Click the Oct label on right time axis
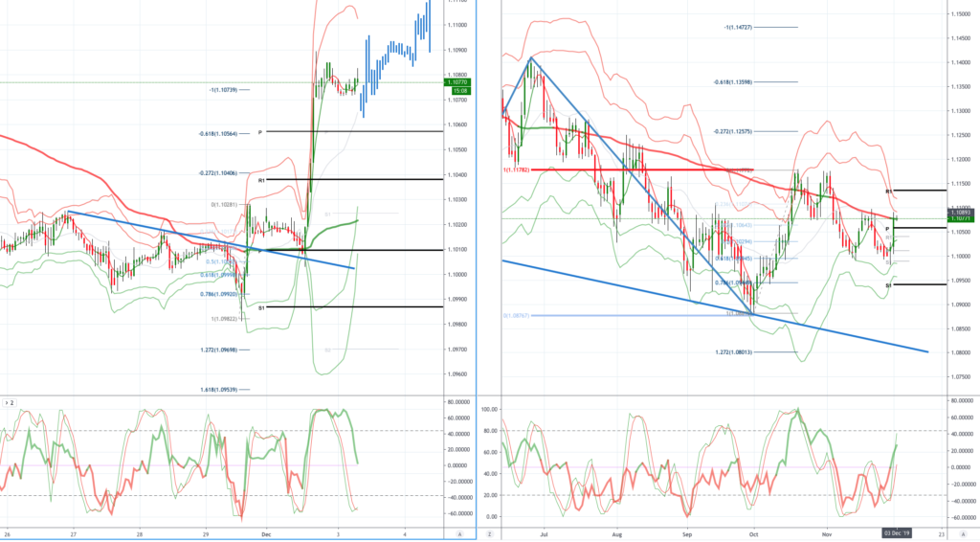980x542 pixels. (753, 534)
